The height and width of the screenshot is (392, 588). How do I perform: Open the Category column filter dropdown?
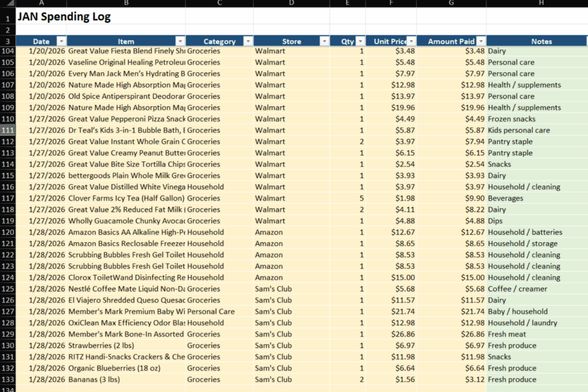[247, 41]
